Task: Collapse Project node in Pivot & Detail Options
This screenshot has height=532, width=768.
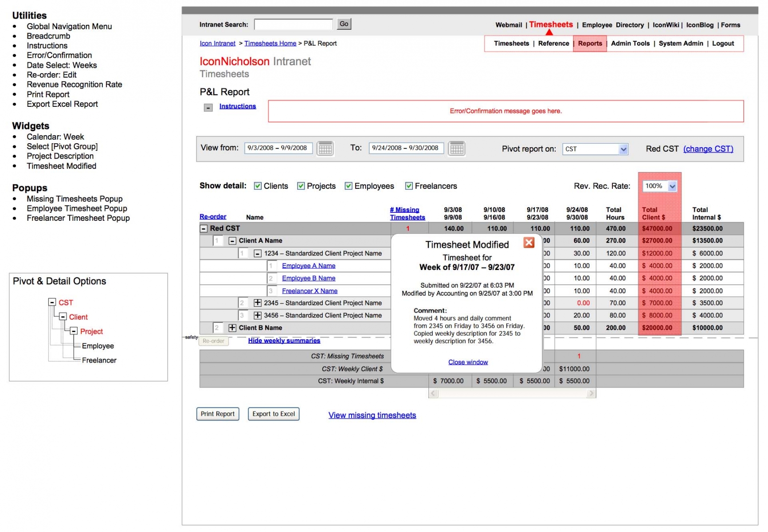Action: tap(74, 331)
